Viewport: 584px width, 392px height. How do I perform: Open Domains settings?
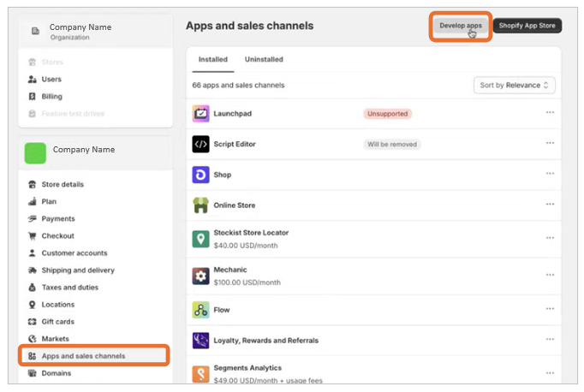pyautogui.click(x=57, y=372)
